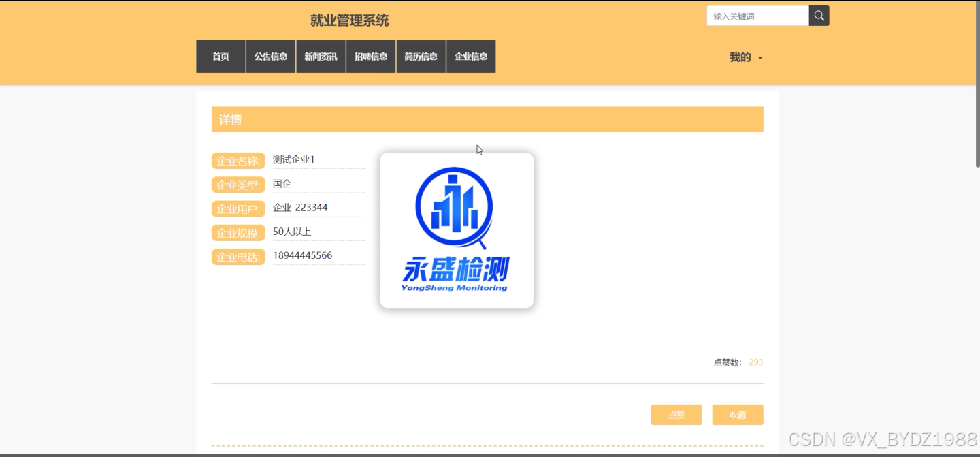
Task: Select the phone number 18944445566
Action: click(303, 255)
